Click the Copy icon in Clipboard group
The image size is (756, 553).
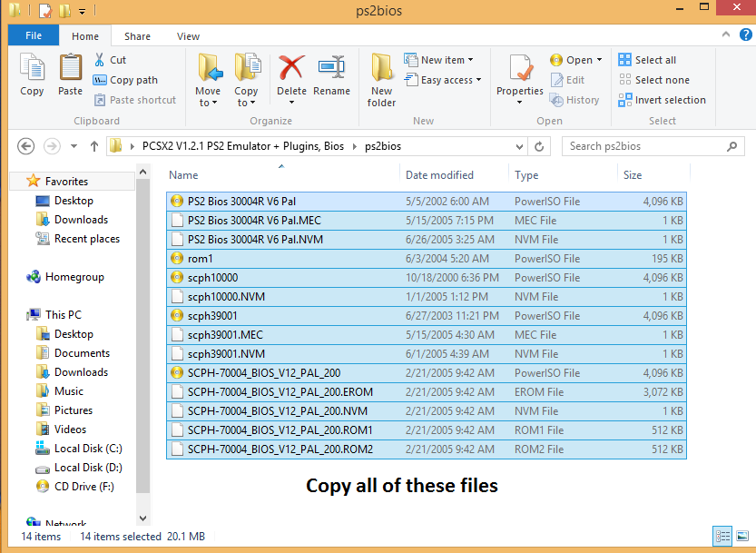coord(32,67)
